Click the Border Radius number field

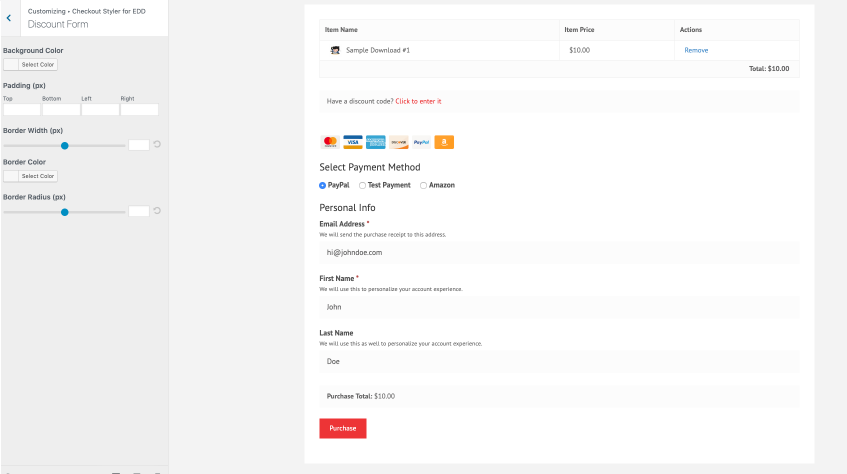click(139, 211)
